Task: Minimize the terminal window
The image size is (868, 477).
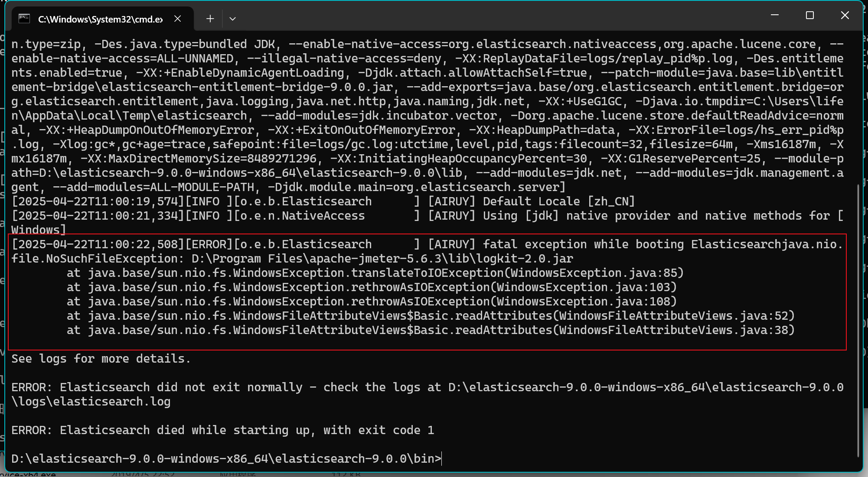Action: [775, 15]
